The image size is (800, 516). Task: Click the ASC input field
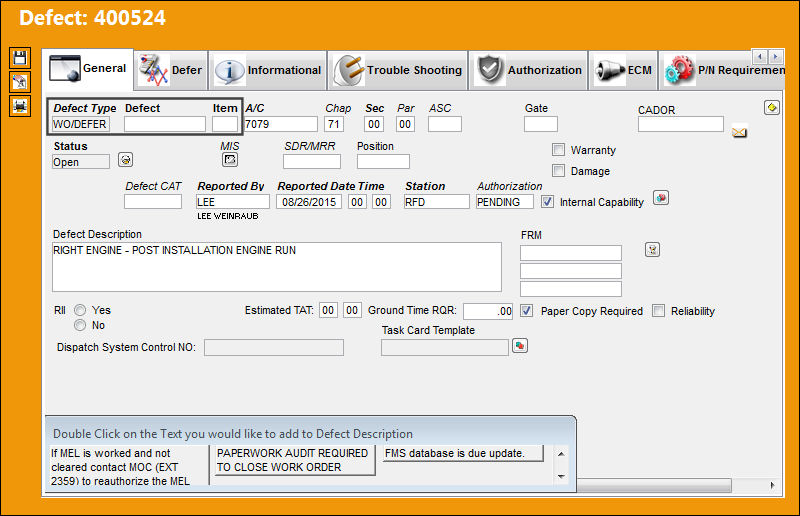(445, 124)
